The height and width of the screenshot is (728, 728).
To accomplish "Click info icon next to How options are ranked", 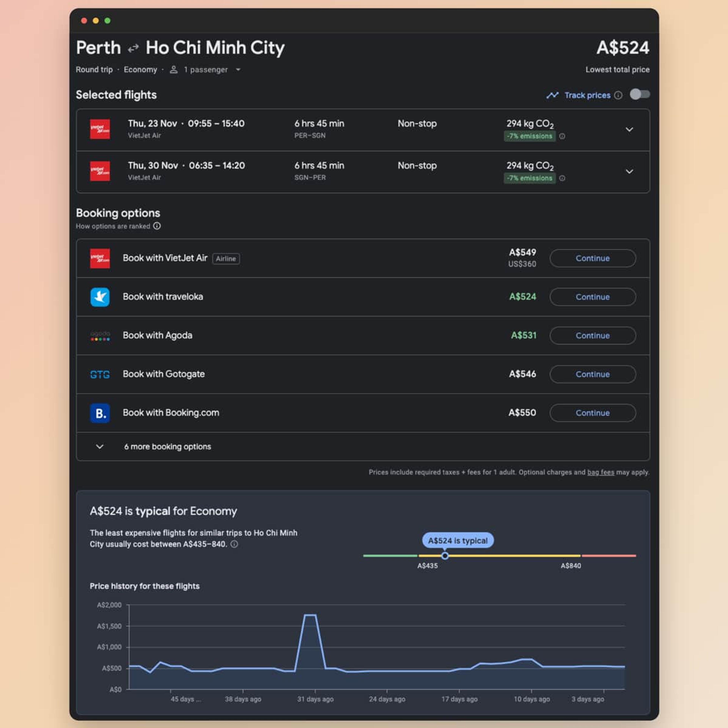I will pyautogui.click(x=157, y=226).
